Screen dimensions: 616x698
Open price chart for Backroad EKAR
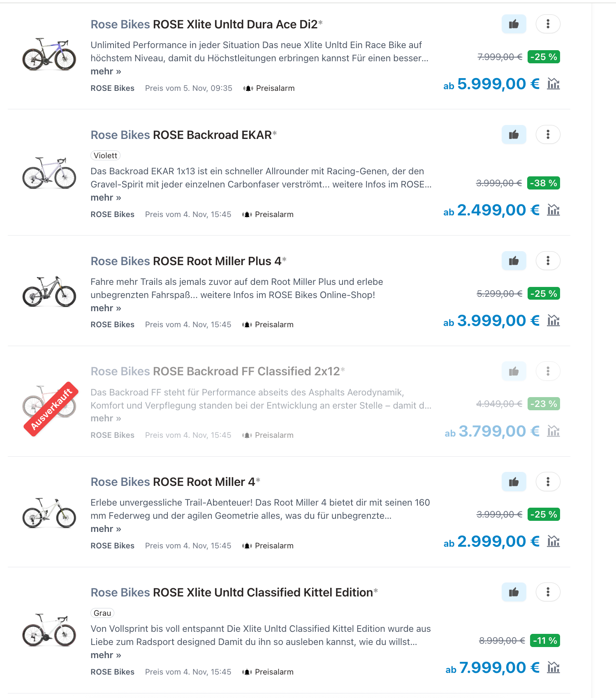click(553, 210)
